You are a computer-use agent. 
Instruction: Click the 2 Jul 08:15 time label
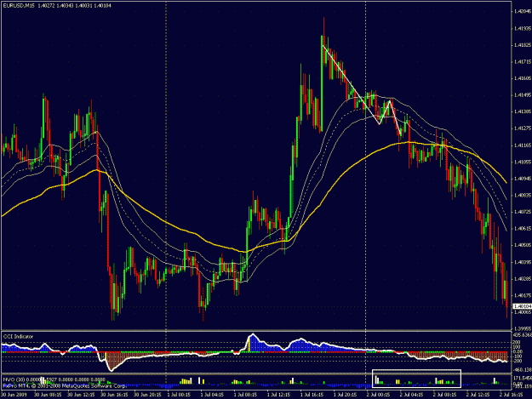[x=446, y=395]
